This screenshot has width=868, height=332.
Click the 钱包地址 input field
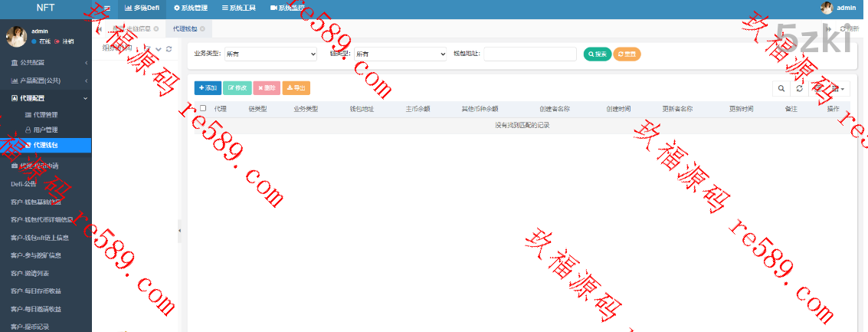coord(529,54)
